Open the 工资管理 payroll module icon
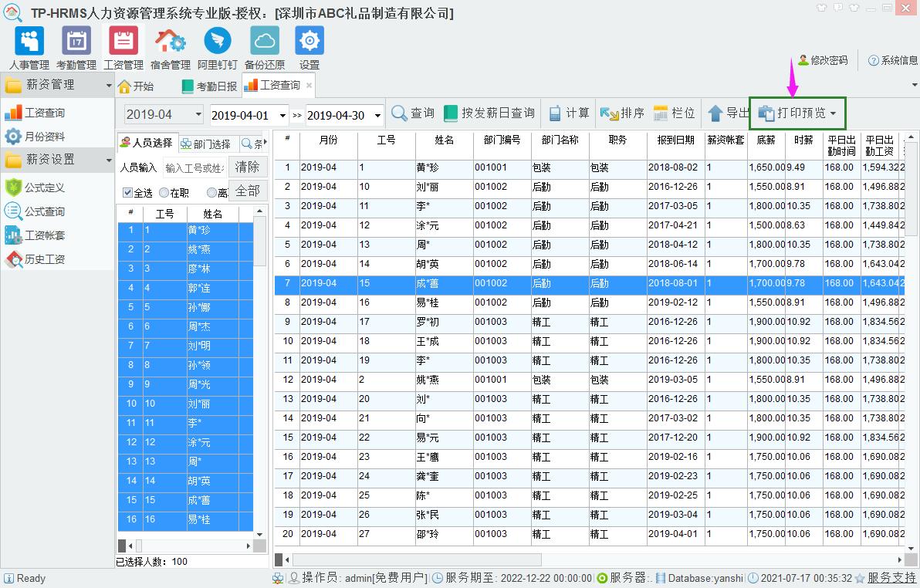Image resolution: width=920 pixels, height=588 pixels. pyautogui.click(x=123, y=48)
